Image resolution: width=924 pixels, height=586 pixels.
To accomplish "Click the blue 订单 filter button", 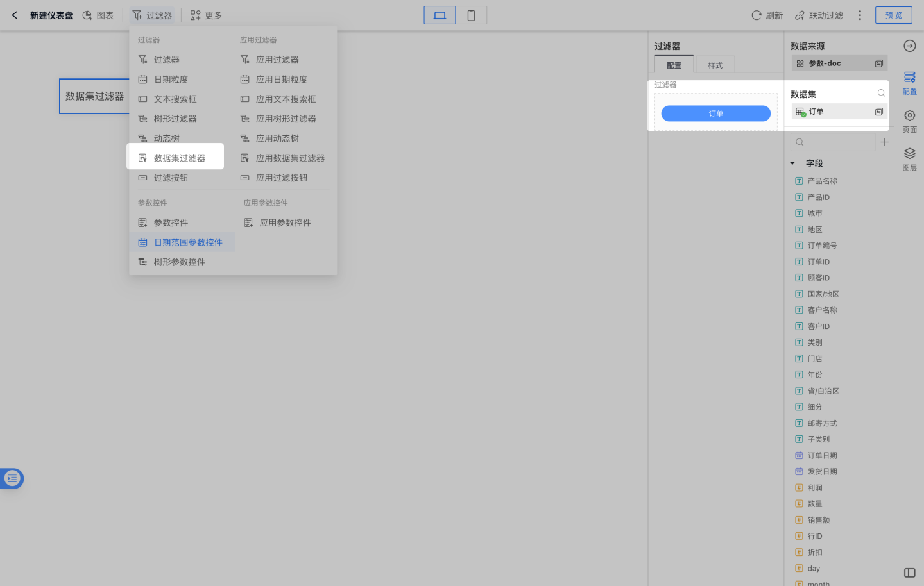I will point(715,113).
